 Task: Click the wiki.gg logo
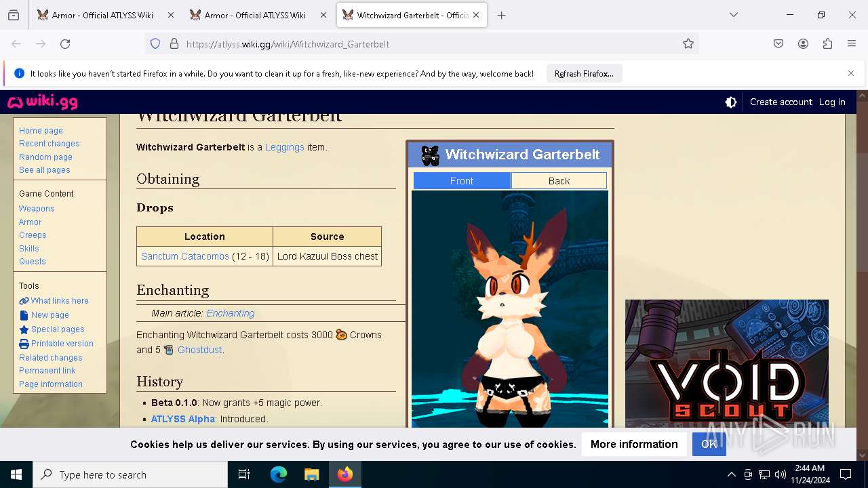pyautogui.click(x=42, y=102)
